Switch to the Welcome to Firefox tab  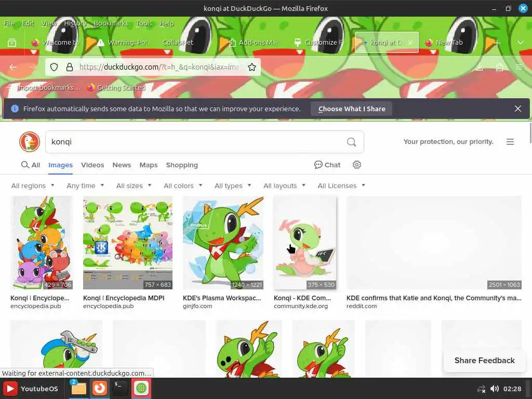tap(55, 43)
